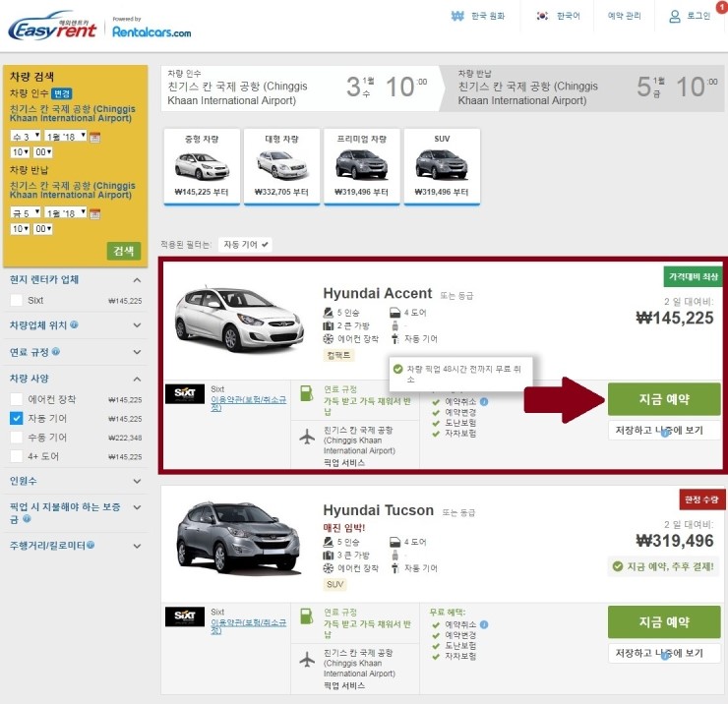Check the 에어컨 장착 checkbox
This screenshot has height=704, width=728.
tap(17, 399)
